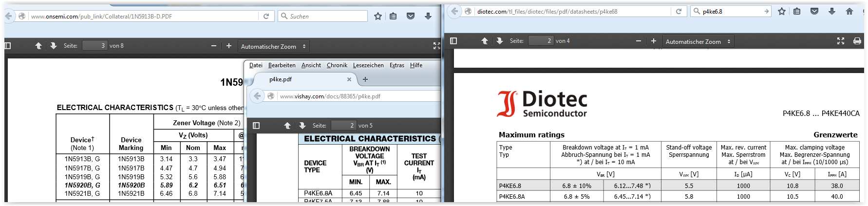This screenshot has width=868, height=206.
Task: Click page number field showing 3
Action: [94, 46]
